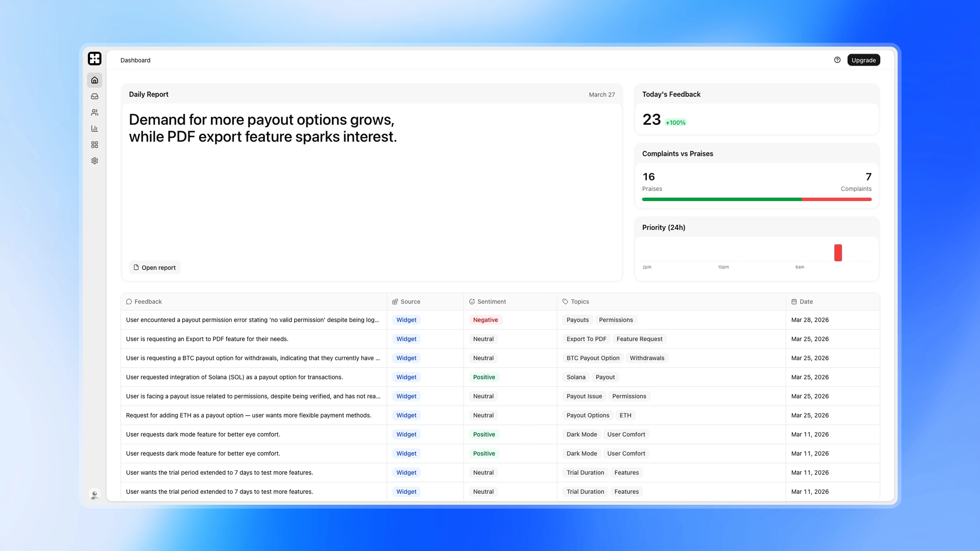Open the Home icon in sidebar
Screen dimensions: 980x551
(94, 80)
